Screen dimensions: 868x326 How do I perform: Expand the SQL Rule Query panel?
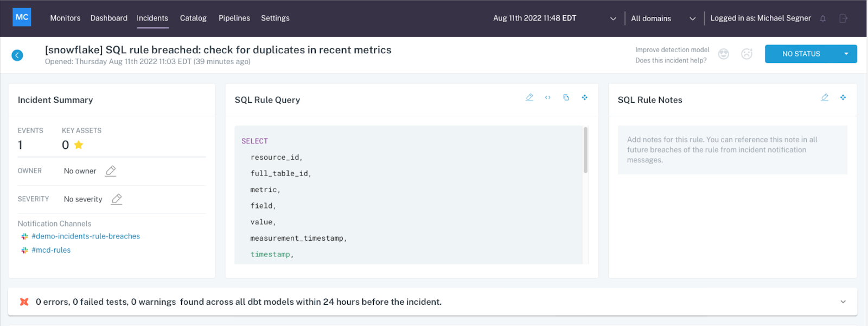coord(584,97)
